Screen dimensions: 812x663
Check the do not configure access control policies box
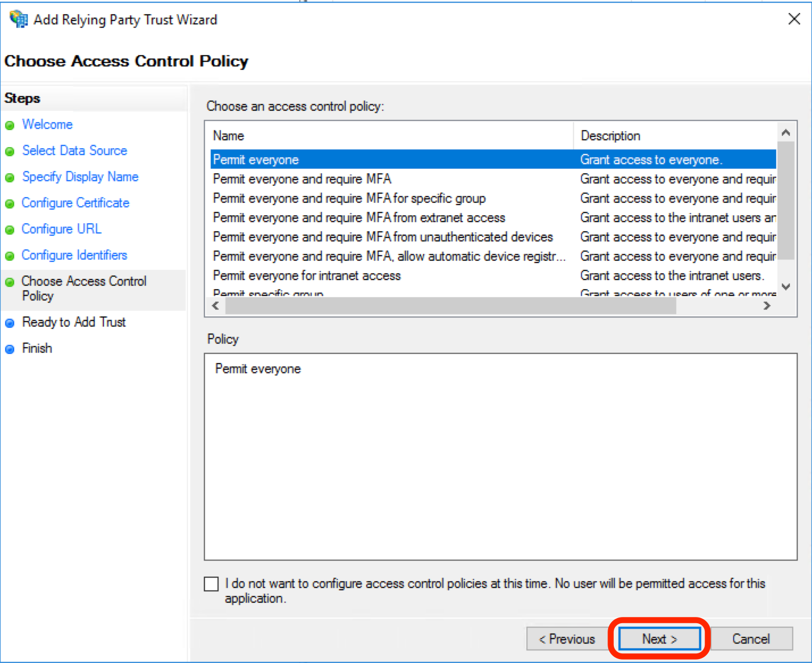pyautogui.click(x=211, y=583)
